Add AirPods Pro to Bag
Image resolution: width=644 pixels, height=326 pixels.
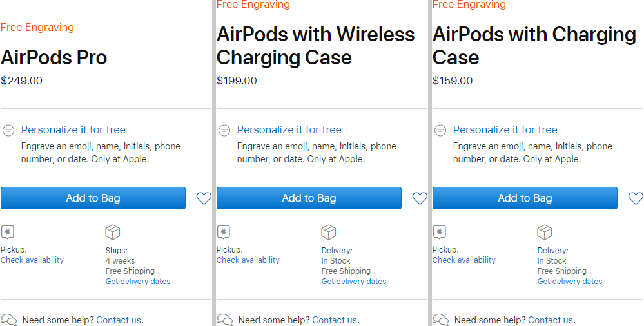click(x=93, y=198)
